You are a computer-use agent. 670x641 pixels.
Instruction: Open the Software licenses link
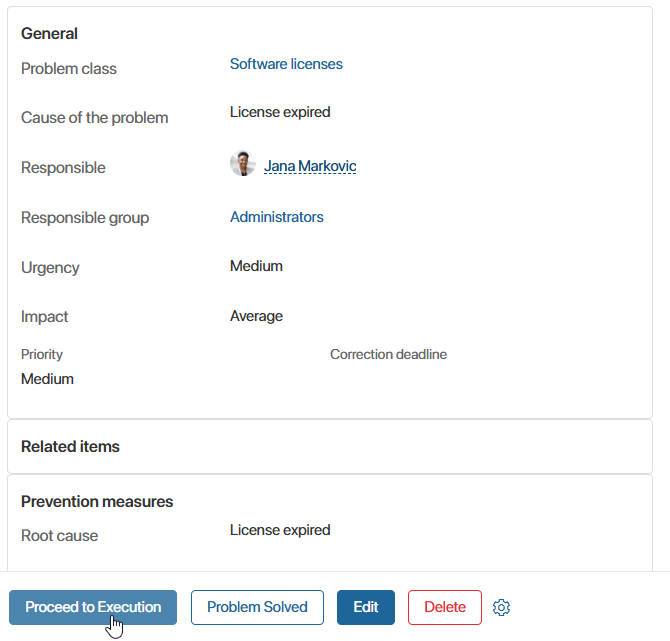point(286,64)
